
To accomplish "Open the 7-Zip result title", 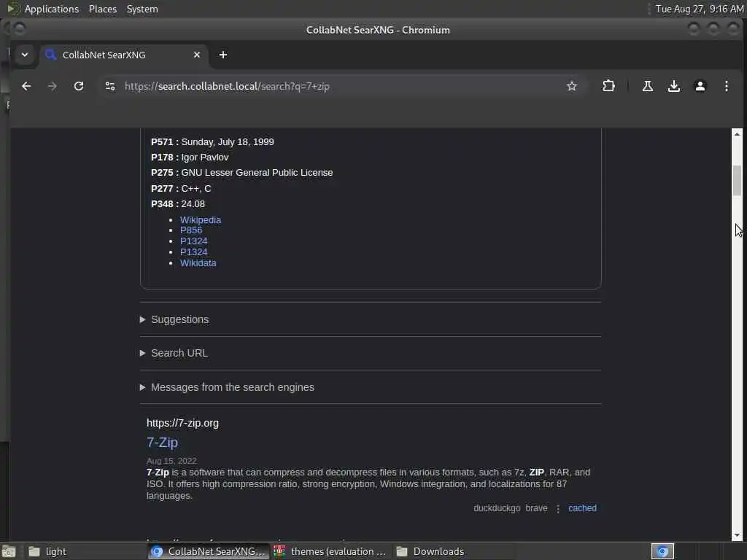I will point(162,443).
